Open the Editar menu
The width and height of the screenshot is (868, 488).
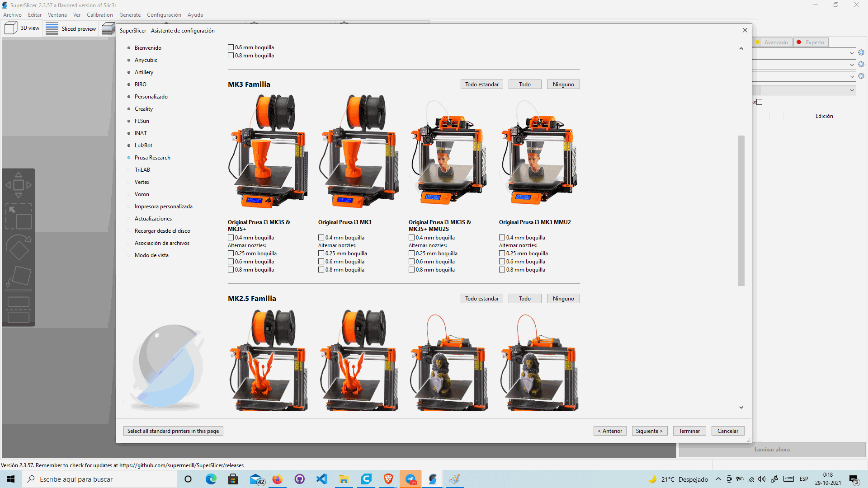click(35, 15)
